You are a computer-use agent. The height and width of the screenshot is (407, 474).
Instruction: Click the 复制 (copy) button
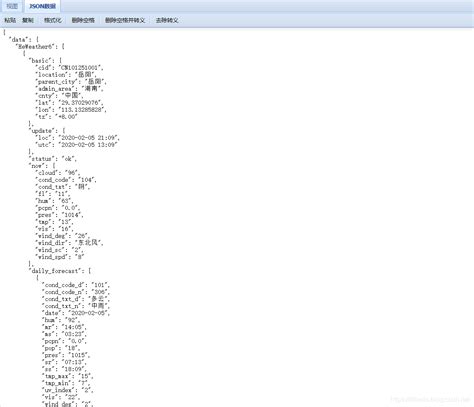click(x=28, y=20)
